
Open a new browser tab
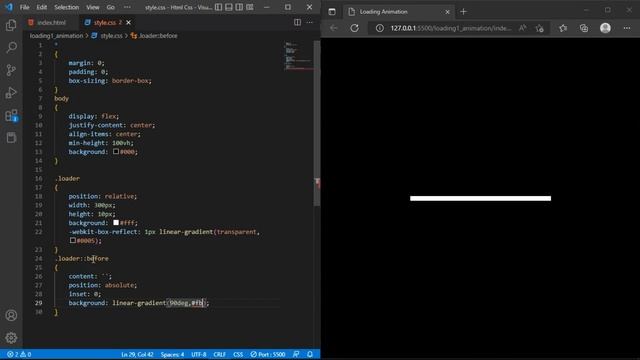[x=463, y=11]
